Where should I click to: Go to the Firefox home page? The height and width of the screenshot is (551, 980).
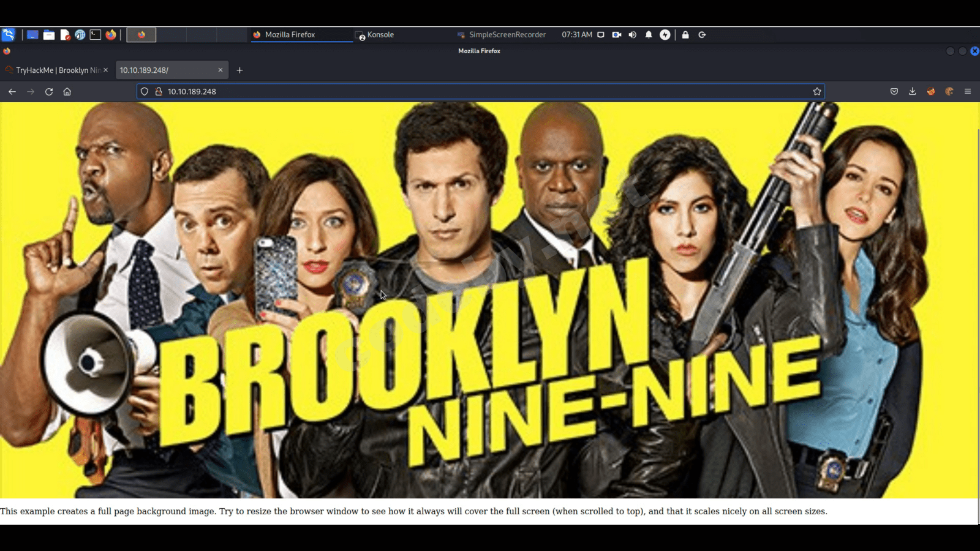coord(67,92)
